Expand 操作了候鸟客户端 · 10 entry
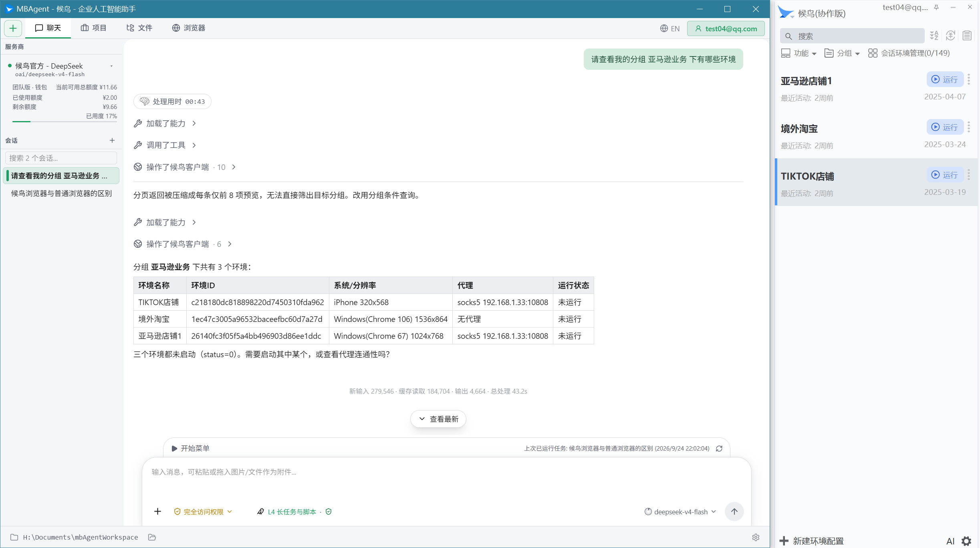This screenshot has height=548, width=980. pyautogui.click(x=185, y=167)
